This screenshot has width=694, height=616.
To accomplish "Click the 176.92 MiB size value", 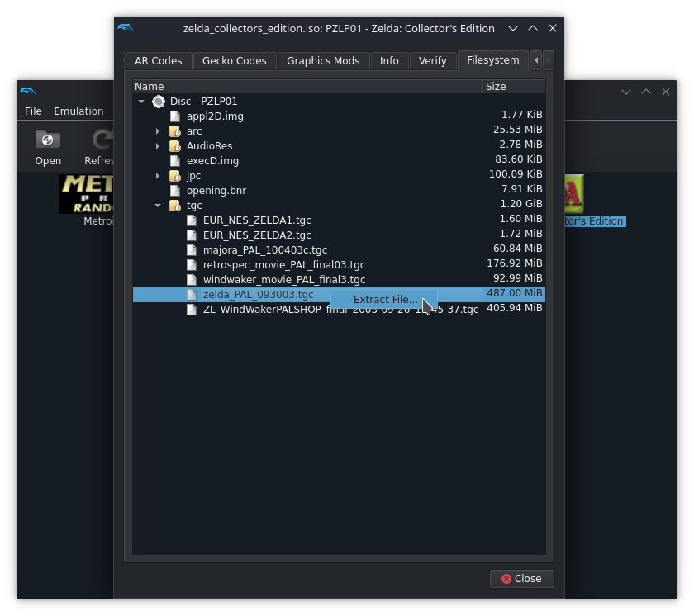I will (514, 263).
